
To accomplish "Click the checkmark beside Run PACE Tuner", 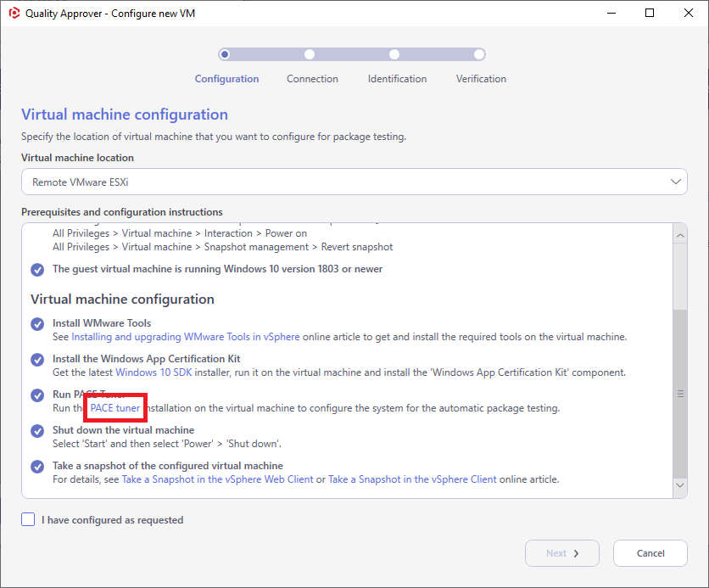I will [x=37, y=395].
